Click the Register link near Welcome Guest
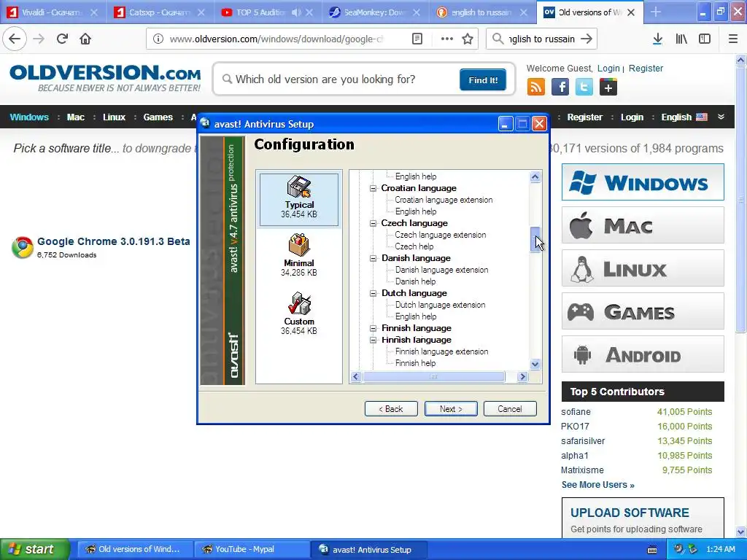The image size is (747, 560). coord(646,68)
